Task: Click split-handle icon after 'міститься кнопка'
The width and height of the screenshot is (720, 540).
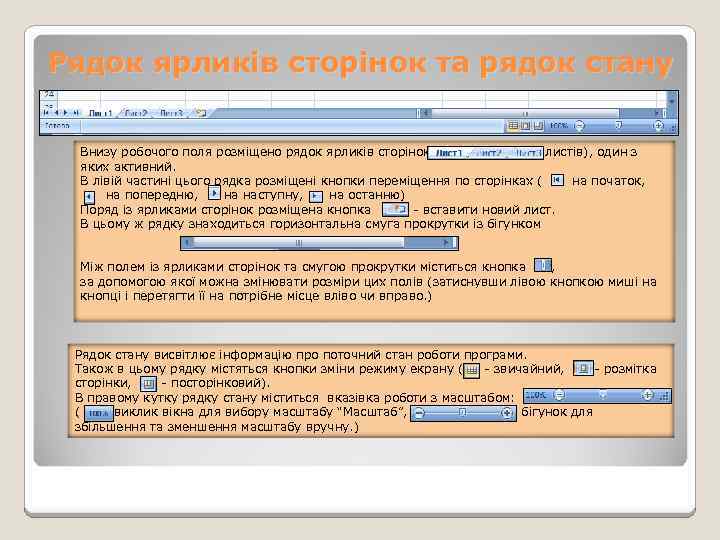Action: click(x=543, y=265)
